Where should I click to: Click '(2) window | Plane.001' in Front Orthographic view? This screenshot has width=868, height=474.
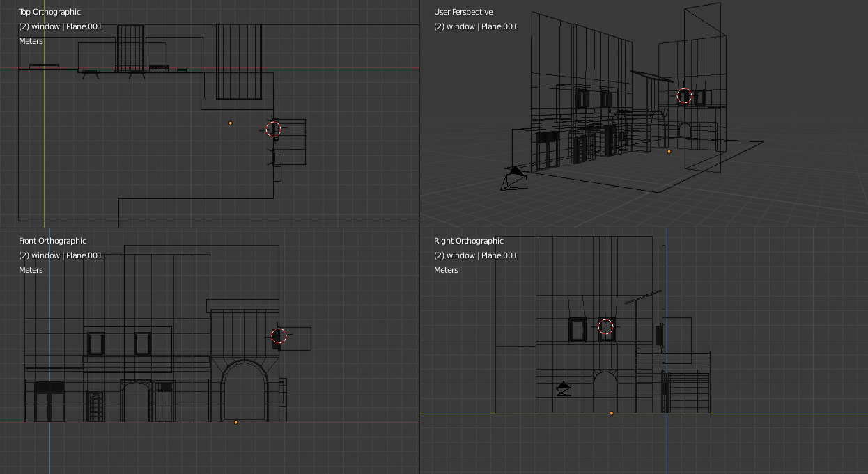pyautogui.click(x=61, y=255)
